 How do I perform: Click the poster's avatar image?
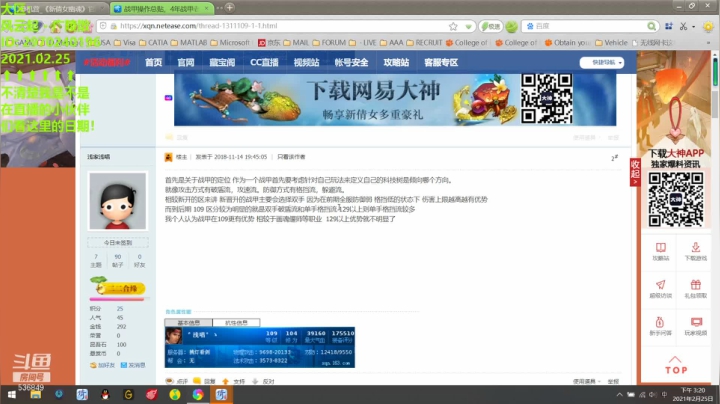tap(118, 201)
